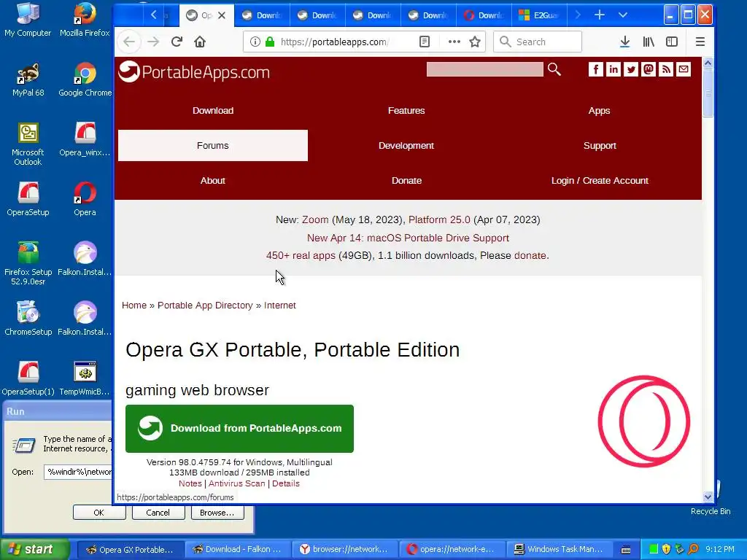Viewport: 747px width, 560px height.
Task: Open Apps menu item
Action: pyautogui.click(x=600, y=111)
